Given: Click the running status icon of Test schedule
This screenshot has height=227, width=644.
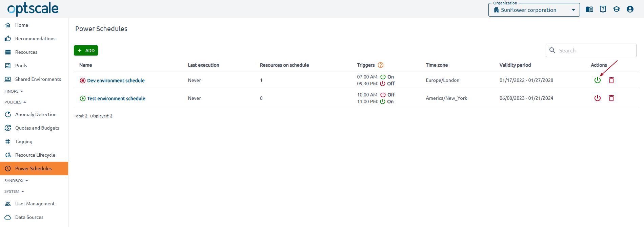Looking at the screenshot, I should click(83, 98).
